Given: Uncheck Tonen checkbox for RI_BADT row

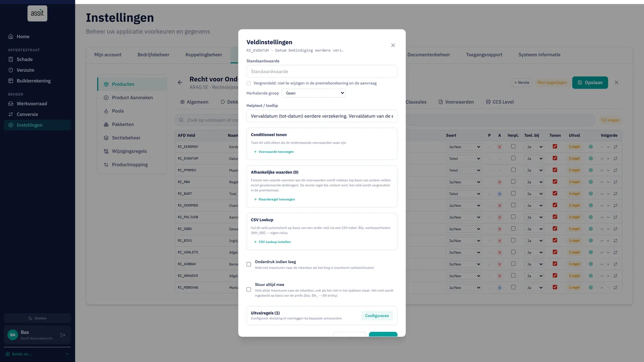Looking at the screenshot, I should coord(555,193).
